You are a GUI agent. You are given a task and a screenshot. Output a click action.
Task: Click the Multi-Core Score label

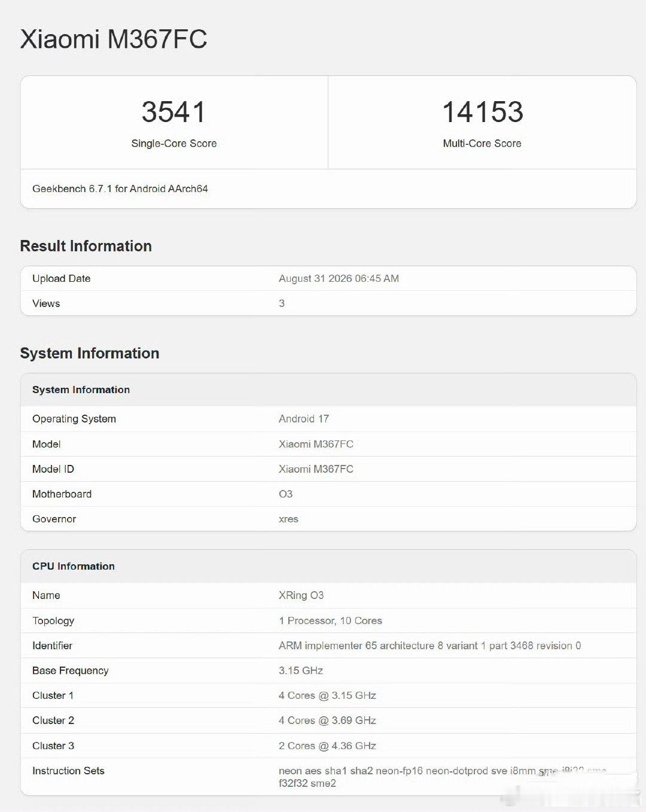click(482, 144)
